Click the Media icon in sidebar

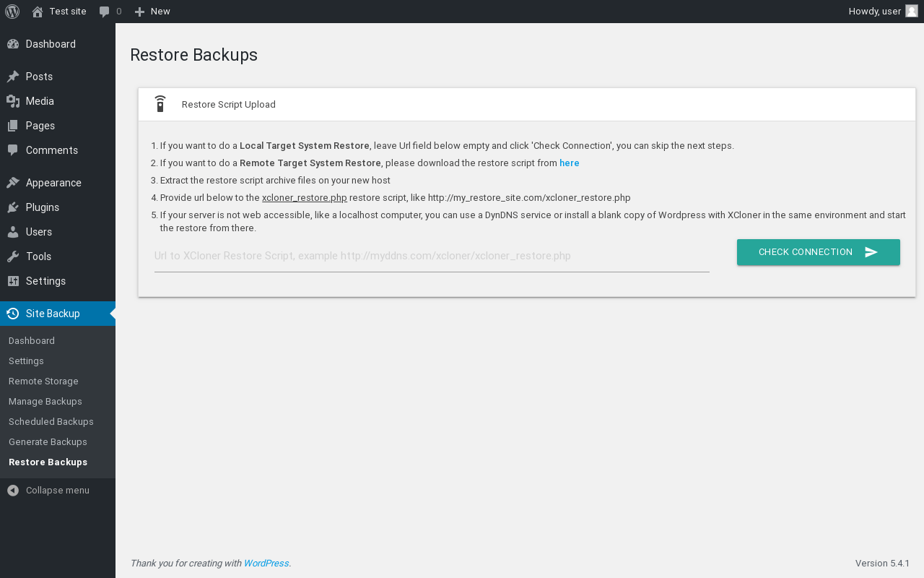[x=13, y=101]
